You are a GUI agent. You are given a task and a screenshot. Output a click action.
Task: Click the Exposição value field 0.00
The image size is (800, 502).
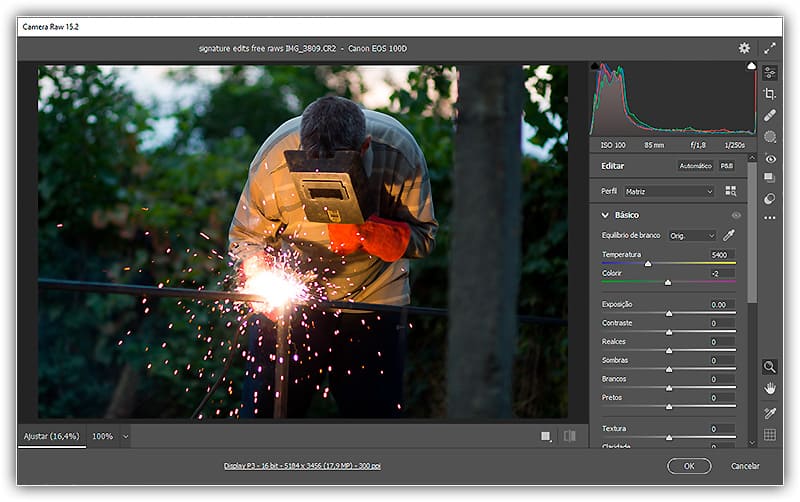coord(721,305)
